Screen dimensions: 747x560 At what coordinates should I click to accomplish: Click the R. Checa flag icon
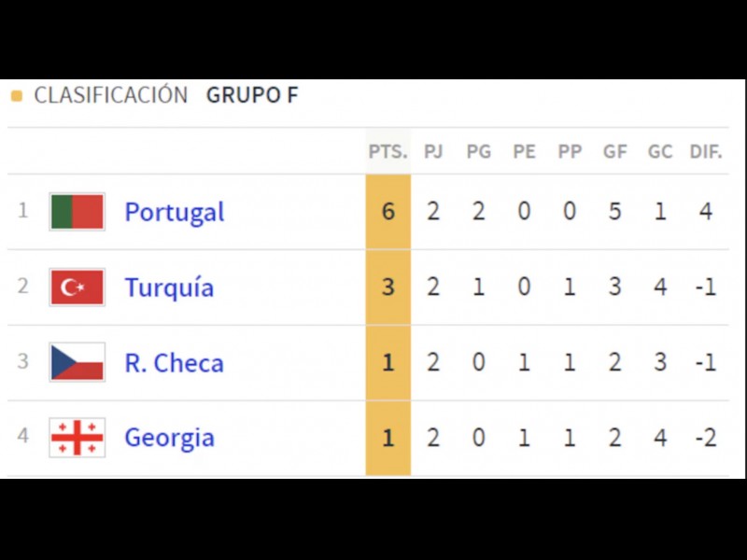pyautogui.click(x=77, y=362)
